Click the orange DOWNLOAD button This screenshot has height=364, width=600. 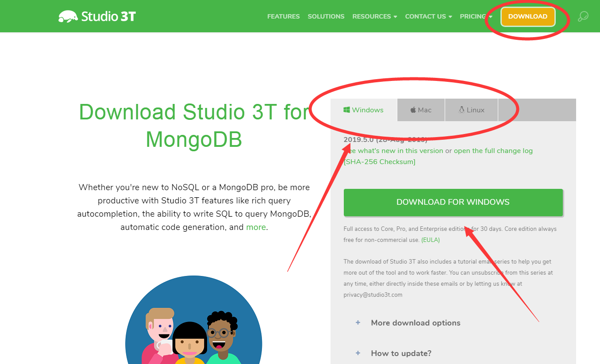[528, 16]
